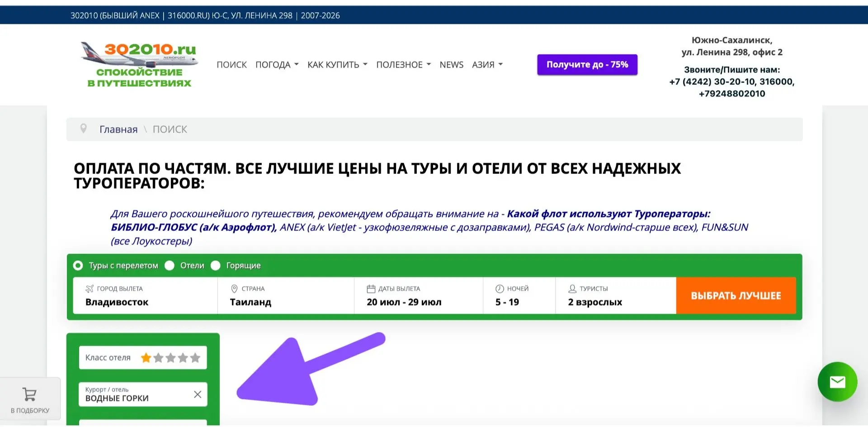Open nights selector showing 5 - 19
Screen dimensions: 868x427
tap(519, 295)
